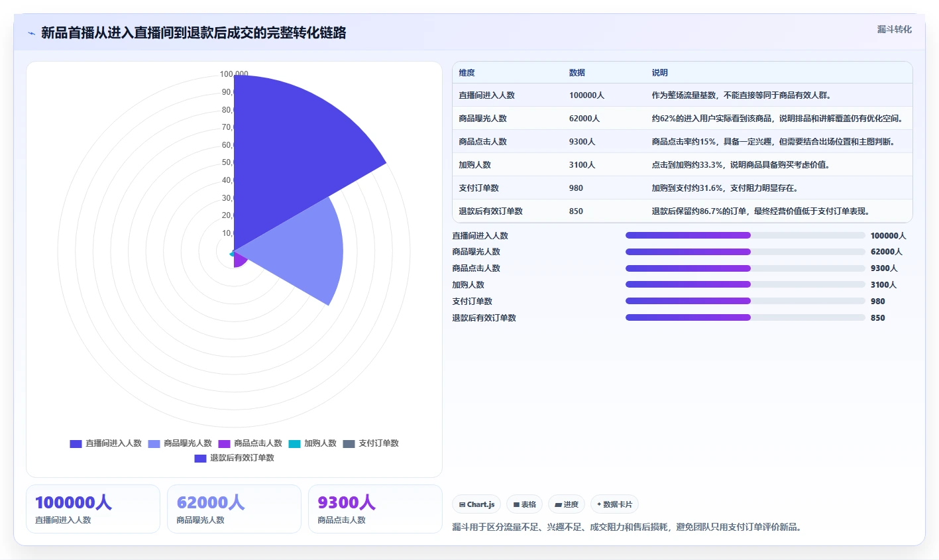Click the 退款后有效订单数 progress bar
The image size is (939, 560).
(x=745, y=317)
